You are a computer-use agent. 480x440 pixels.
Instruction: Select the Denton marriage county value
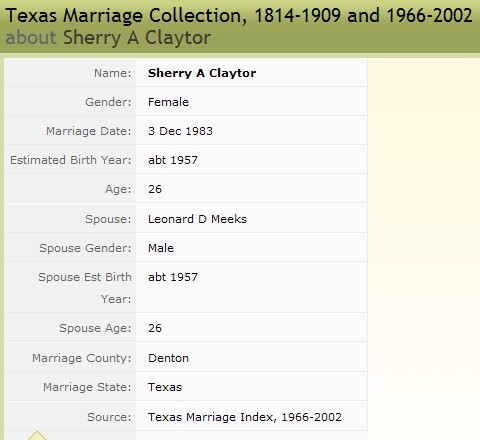click(x=168, y=358)
